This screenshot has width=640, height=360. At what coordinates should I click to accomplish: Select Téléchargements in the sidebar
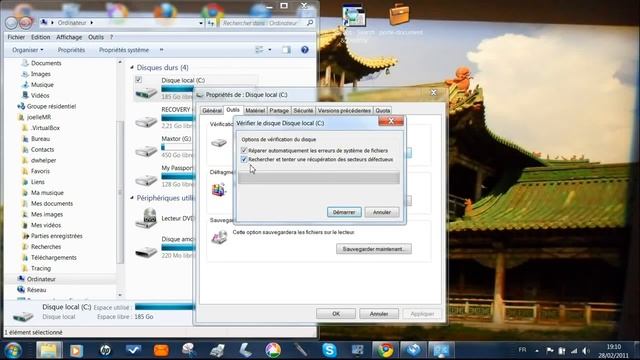point(53,258)
